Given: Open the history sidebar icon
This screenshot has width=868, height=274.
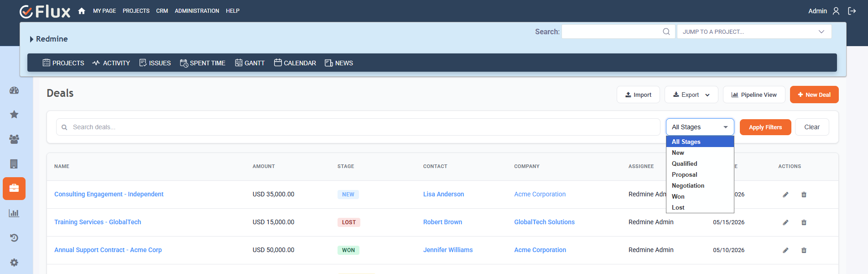Looking at the screenshot, I should 14,238.
